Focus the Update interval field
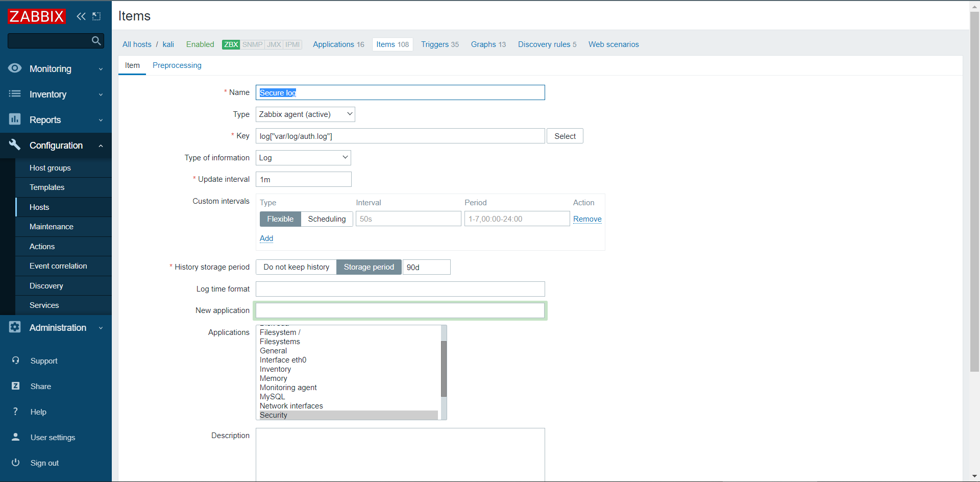 (x=303, y=179)
